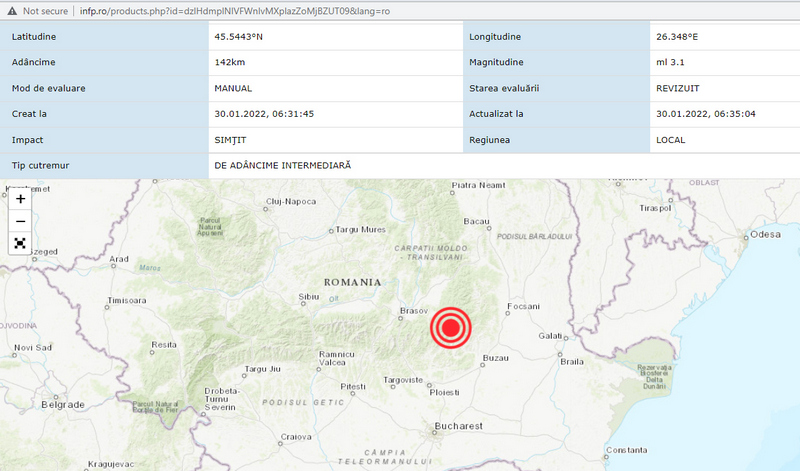Click Constanta on the map

[x=628, y=449]
